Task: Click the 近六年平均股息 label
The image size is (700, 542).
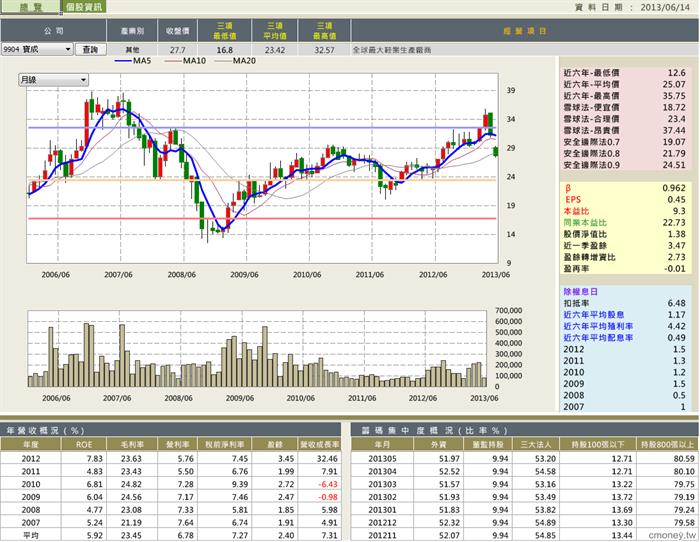Action: coord(594,315)
